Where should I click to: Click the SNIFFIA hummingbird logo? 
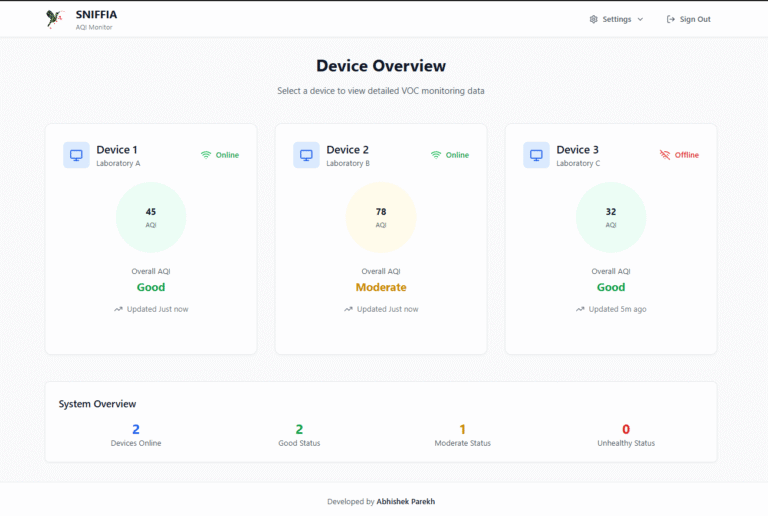[54, 19]
